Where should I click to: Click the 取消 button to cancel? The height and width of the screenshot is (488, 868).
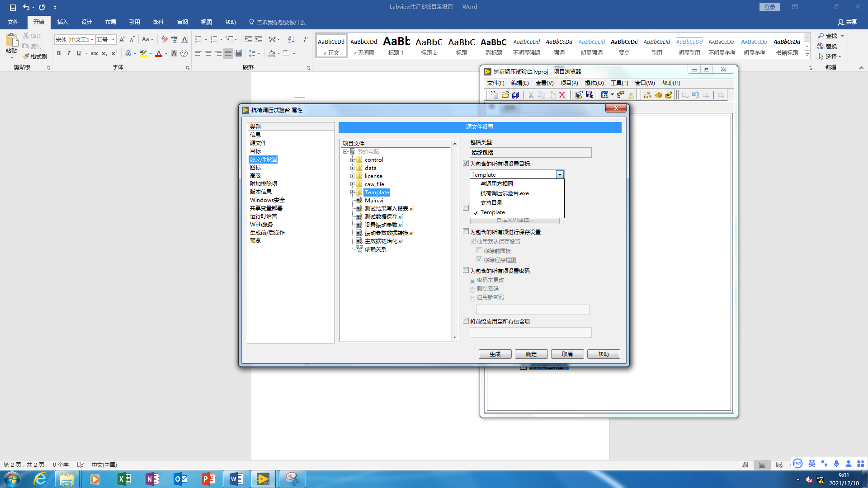pos(567,354)
